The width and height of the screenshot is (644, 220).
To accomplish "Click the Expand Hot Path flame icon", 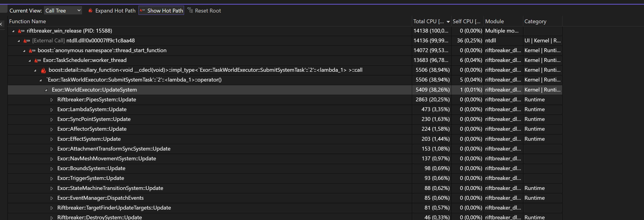I will [90, 10].
